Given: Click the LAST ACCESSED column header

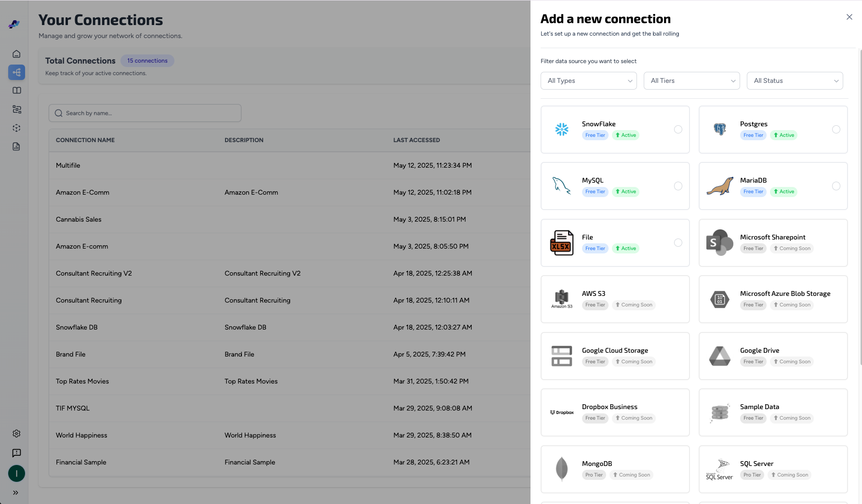Looking at the screenshot, I should point(416,140).
